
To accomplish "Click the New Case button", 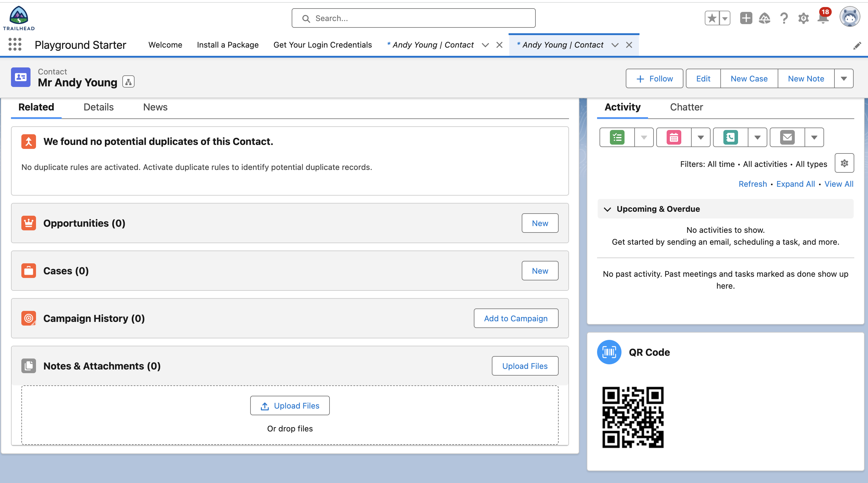I will [x=749, y=78].
